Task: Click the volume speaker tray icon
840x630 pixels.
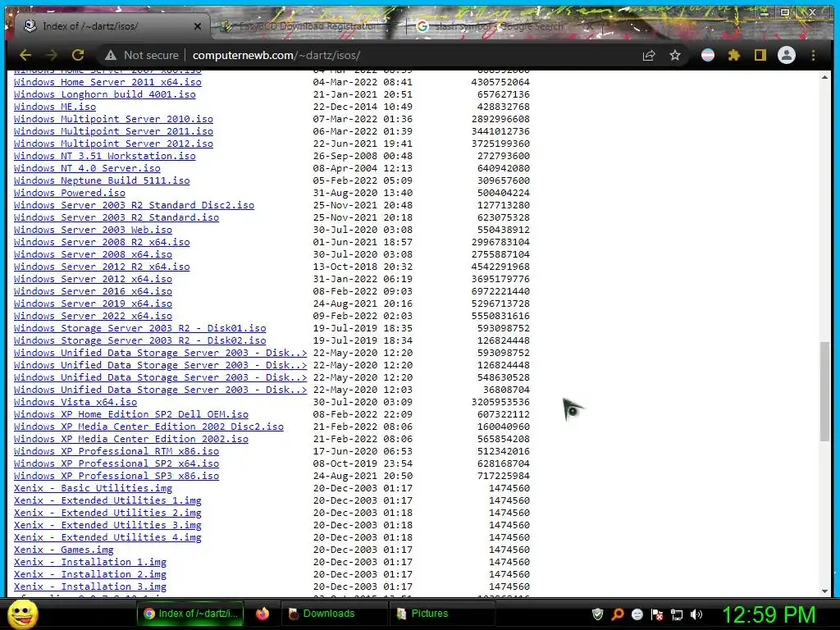Action: 696,614
